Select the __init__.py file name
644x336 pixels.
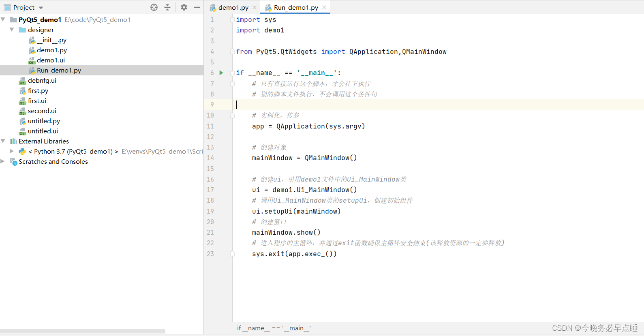(x=51, y=40)
